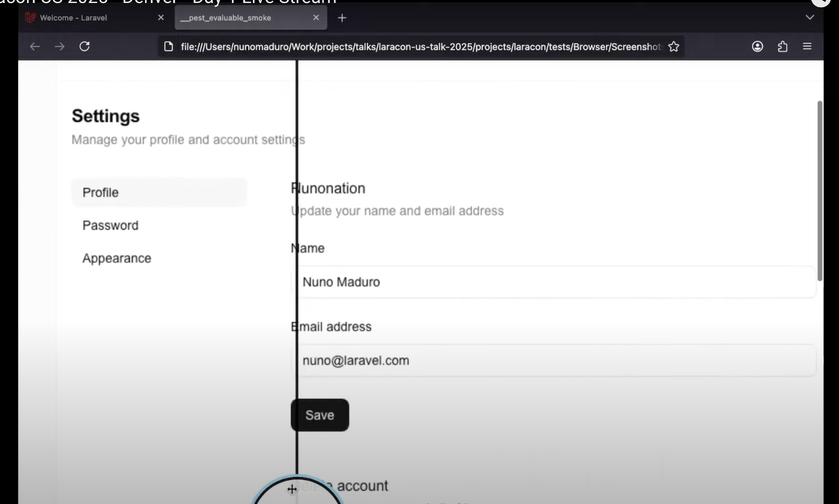Click the Email address label
Image resolution: width=839 pixels, height=504 pixels.
(331, 327)
